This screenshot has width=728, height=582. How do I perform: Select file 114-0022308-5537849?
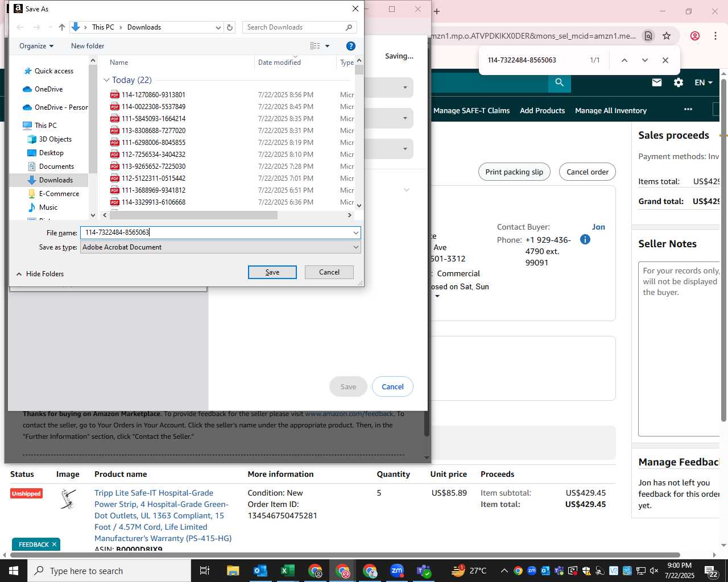[x=154, y=107]
